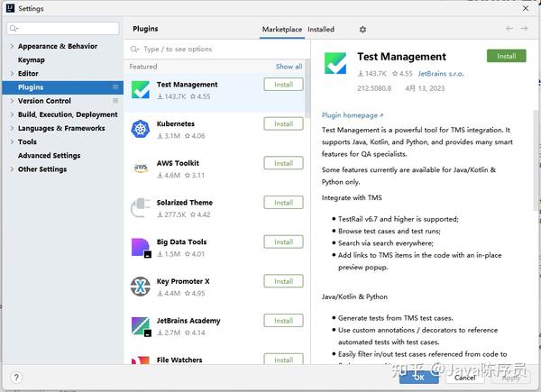Click the Kubernetes plugin icon
Viewport: 541px width, 392px height.
point(141,129)
